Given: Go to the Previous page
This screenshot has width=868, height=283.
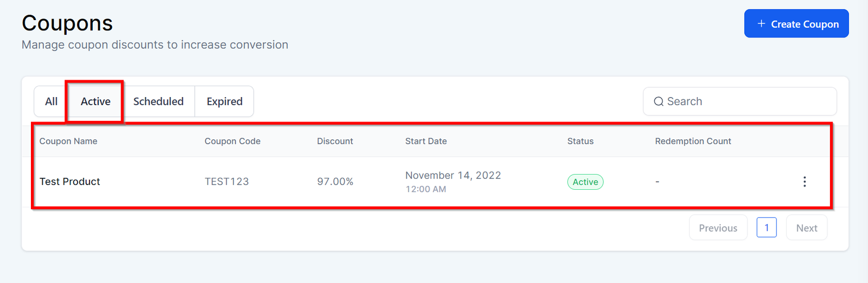Looking at the screenshot, I should (x=718, y=228).
